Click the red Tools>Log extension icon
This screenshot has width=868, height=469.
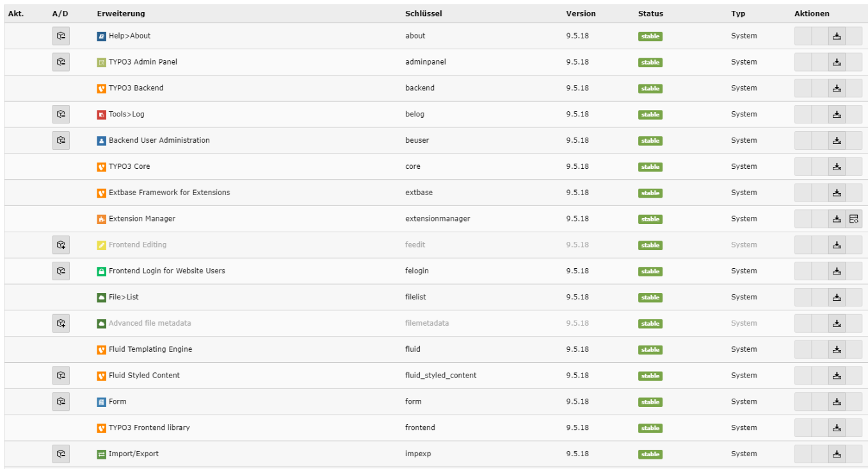pyautogui.click(x=101, y=115)
